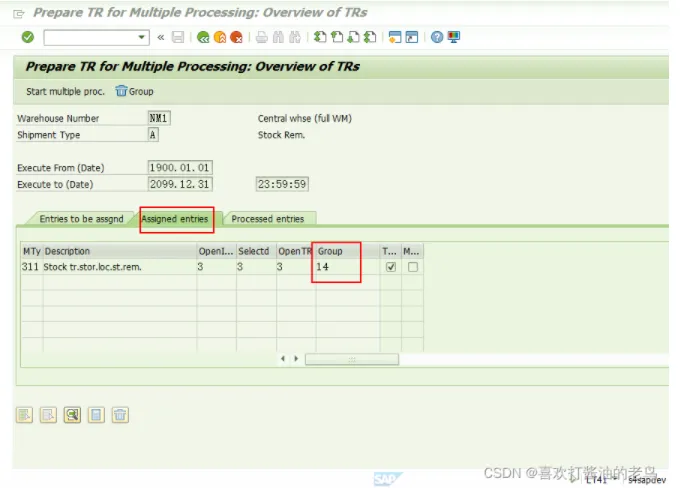
Task: Go to First Page icon
Action: click(320, 37)
